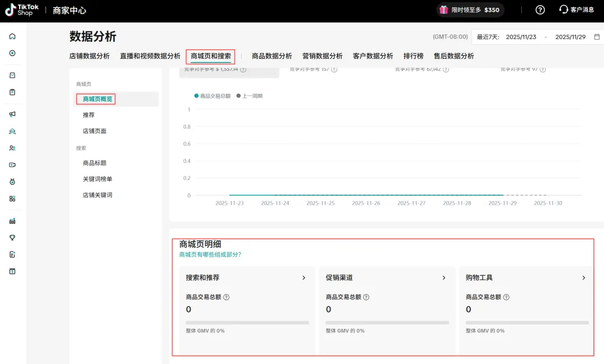Expand the 促销渠道 card arrow

pyautogui.click(x=443, y=278)
